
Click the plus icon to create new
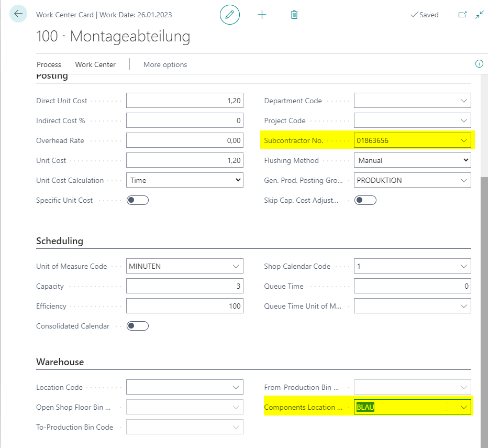click(x=262, y=15)
